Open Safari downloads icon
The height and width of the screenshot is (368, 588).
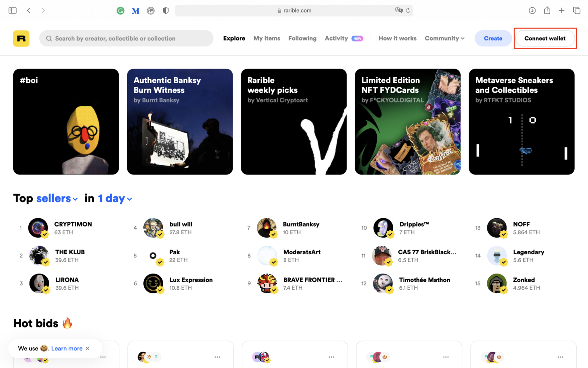click(532, 11)
